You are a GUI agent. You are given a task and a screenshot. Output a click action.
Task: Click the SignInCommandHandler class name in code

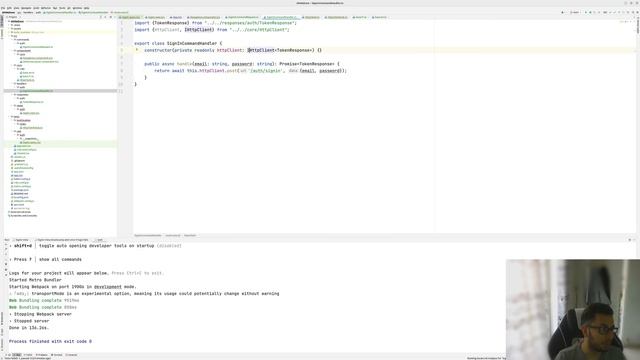[x=192, y=43]
